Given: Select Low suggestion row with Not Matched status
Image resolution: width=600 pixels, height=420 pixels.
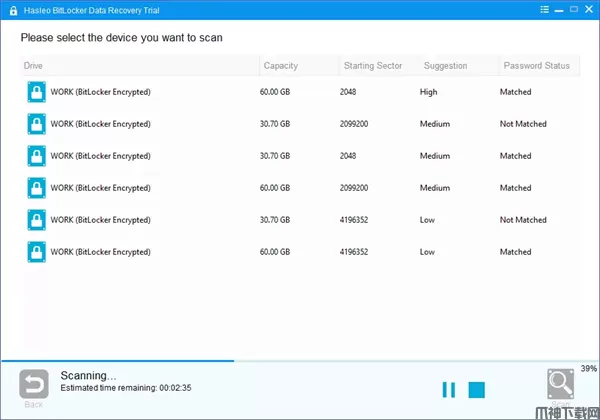Looking at the screenshot, I should 300,220.
